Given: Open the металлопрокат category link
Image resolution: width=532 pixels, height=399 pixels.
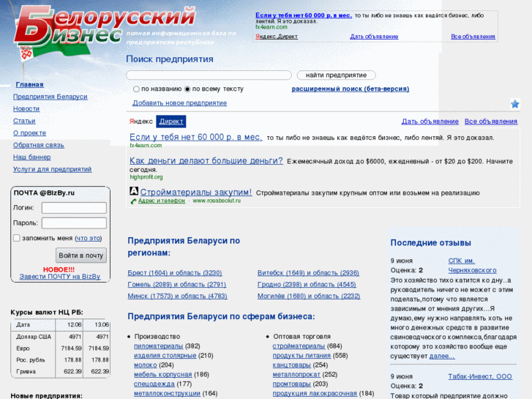Looking at the screenshot, I should (296, 375).
